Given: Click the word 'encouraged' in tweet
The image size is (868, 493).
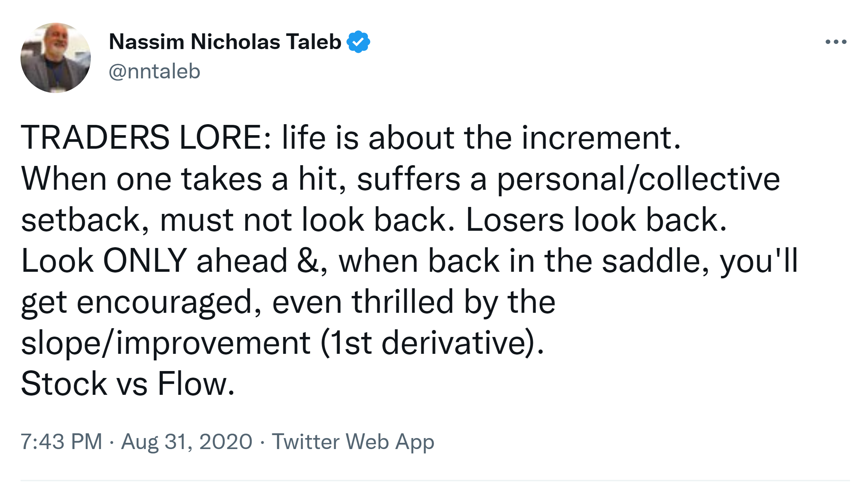Looking at the screenshot, I should pos(169,302).
